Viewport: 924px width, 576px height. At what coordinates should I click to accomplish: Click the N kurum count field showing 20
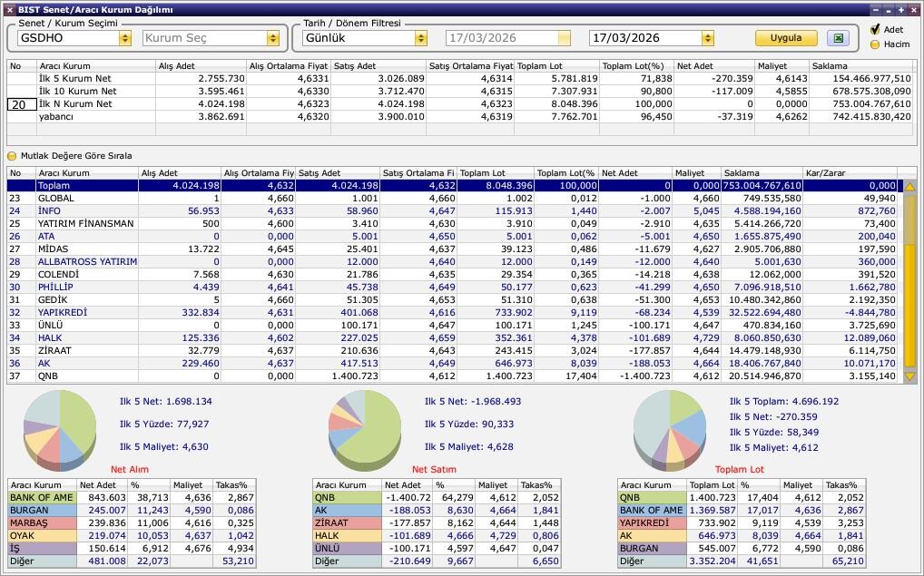[x=21, y=104]
